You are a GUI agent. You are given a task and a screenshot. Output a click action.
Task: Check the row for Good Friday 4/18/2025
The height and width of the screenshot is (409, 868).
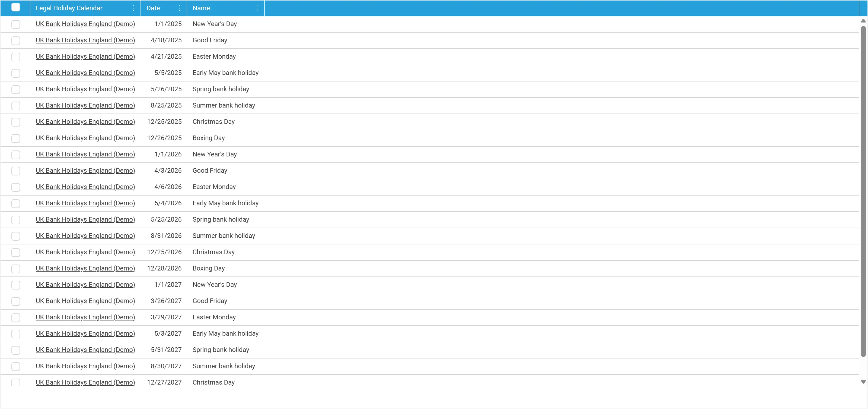click(16, 40)
